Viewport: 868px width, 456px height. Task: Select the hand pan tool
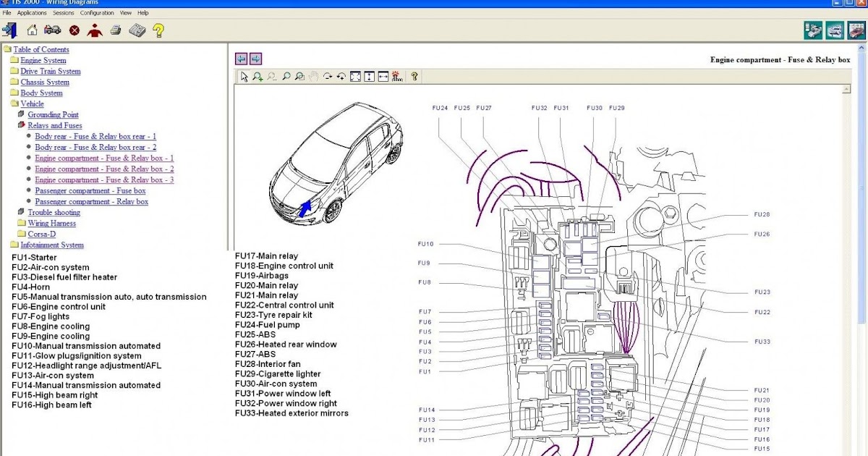313,76
